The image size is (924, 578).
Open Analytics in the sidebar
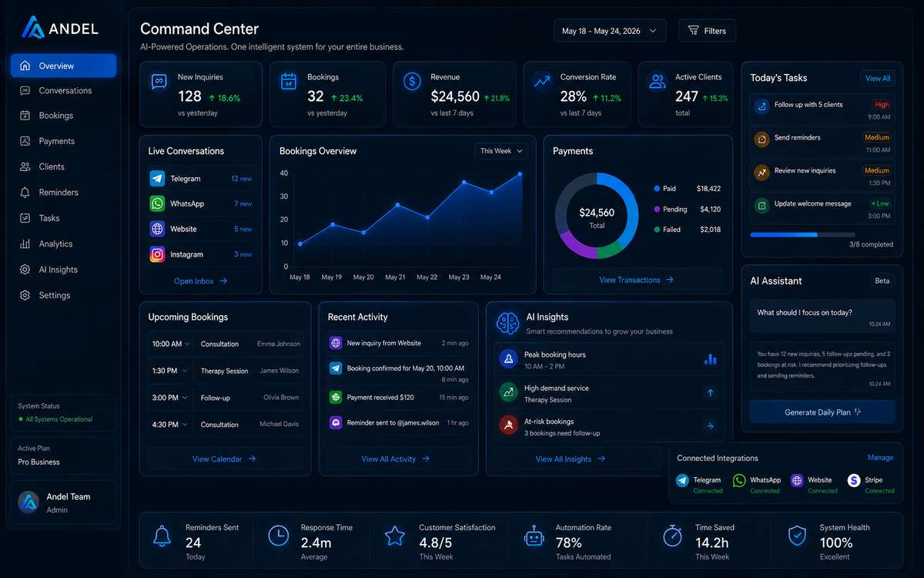(x=63, y=244)
